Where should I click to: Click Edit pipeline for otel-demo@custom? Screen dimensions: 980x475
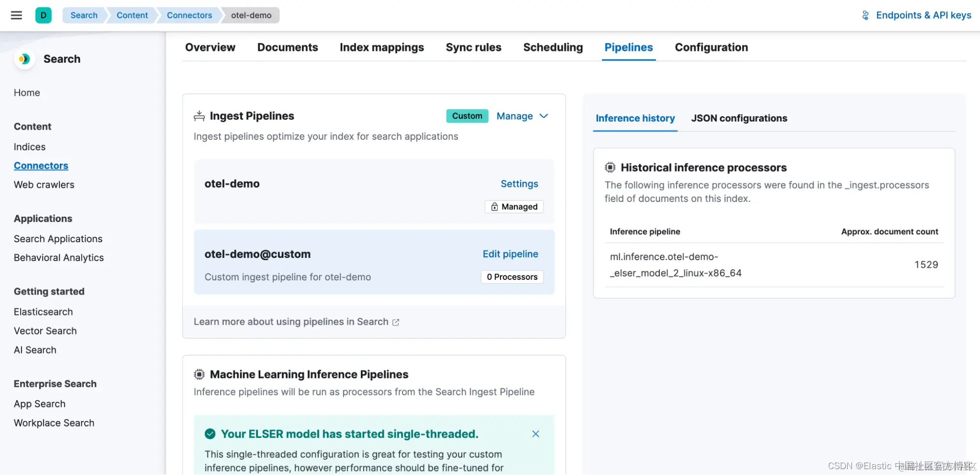[x=510, y=254]
